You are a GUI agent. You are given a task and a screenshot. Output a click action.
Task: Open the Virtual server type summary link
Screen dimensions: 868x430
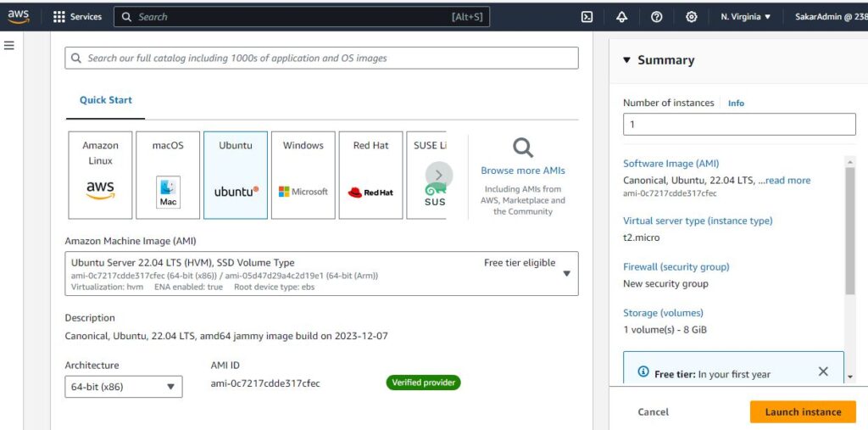click(x=698, y=221)
